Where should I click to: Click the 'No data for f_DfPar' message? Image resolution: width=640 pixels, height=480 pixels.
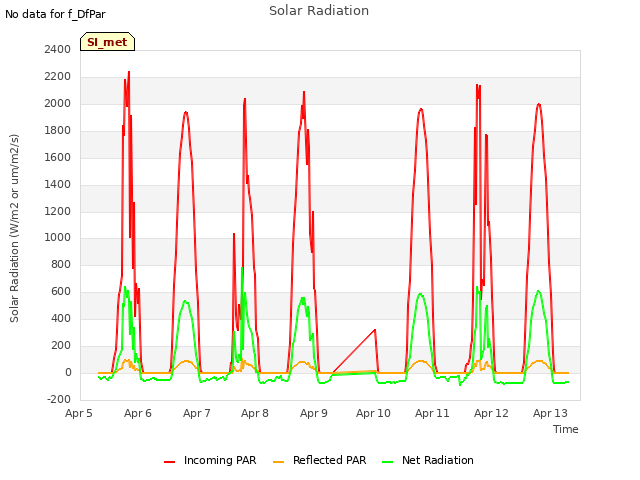(x=55, y=14)
